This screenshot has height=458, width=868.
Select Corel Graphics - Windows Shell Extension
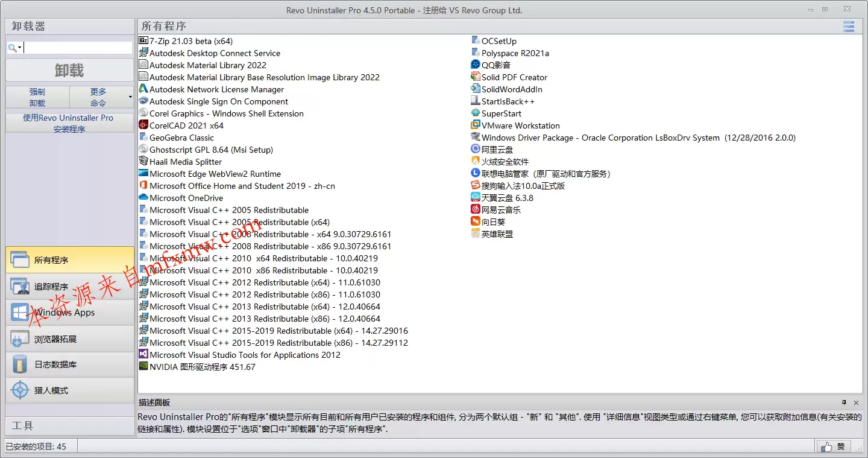[x=227, y=113]
